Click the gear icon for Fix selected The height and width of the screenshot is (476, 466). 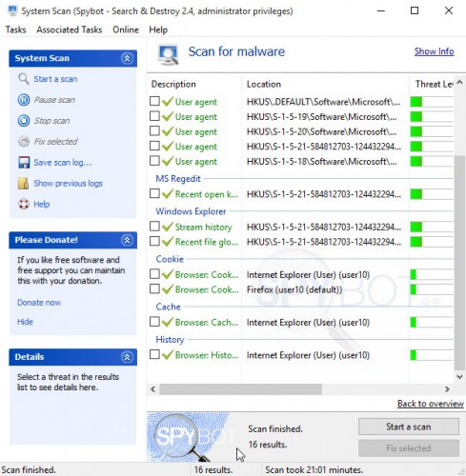24,142
